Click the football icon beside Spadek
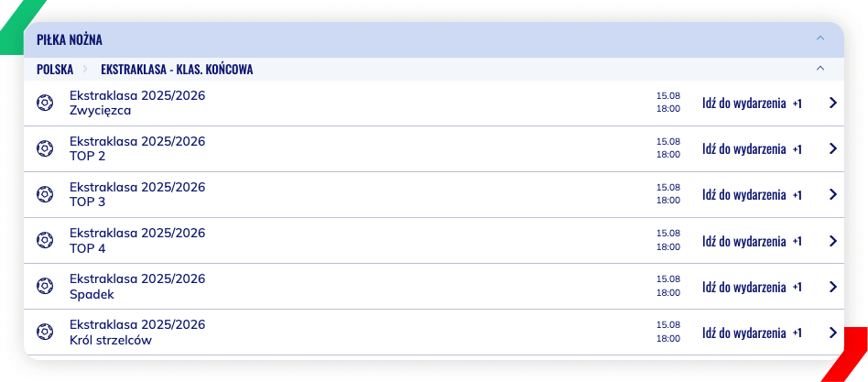The width and height of the screenshot is (868, 382). 45,287
